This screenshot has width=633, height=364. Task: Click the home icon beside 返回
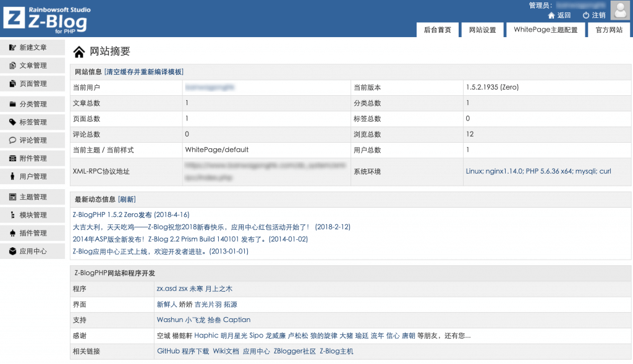coord(551,15)
